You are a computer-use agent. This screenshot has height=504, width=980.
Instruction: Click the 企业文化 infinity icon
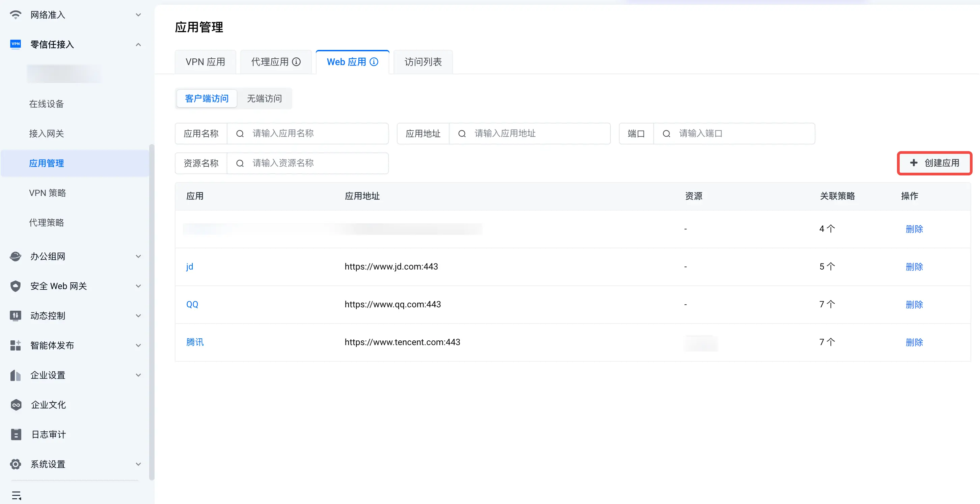tap(16, 405)
